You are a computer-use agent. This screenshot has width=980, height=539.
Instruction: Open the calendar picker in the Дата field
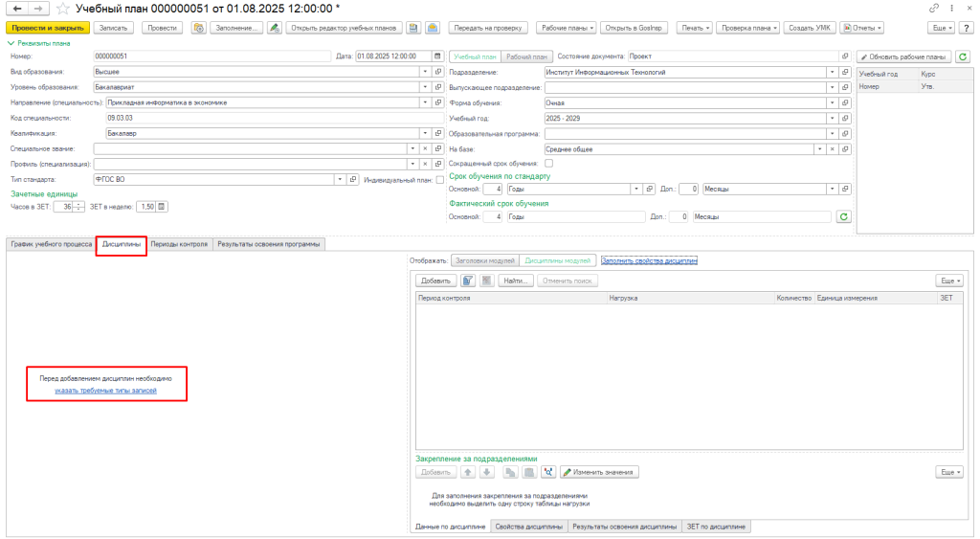tap(438, 56)
